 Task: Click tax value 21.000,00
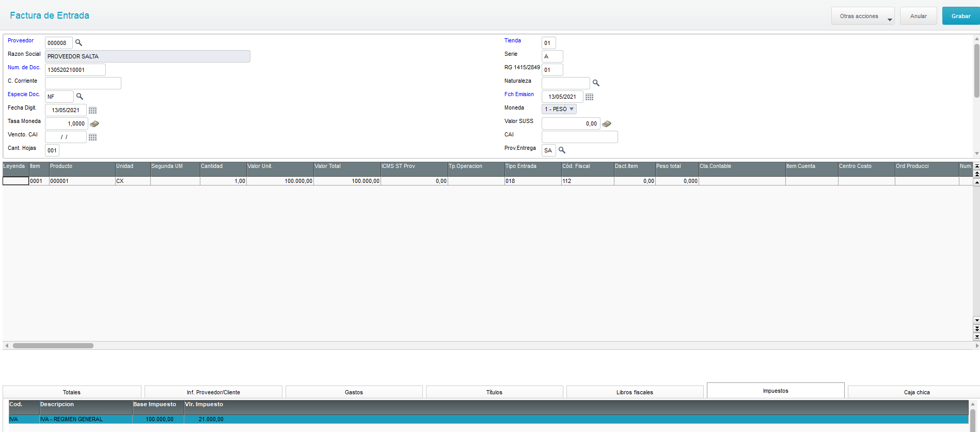(211, 419)
